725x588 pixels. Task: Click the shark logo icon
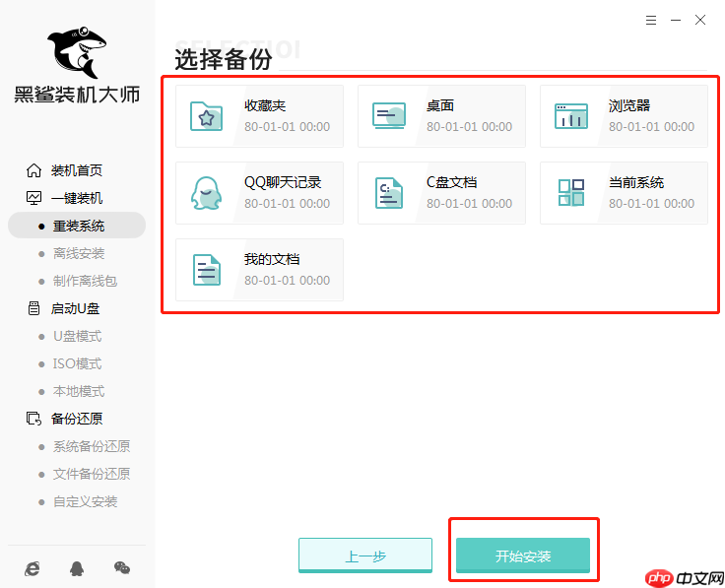[77, 52]
